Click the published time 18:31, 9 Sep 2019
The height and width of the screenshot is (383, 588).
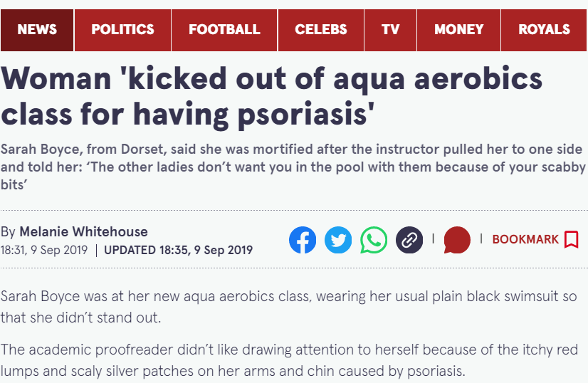[44, 250]
